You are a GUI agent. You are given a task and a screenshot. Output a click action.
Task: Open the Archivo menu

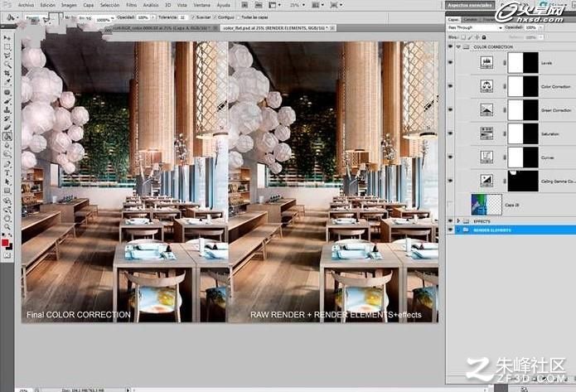click(x=26, y=5)
